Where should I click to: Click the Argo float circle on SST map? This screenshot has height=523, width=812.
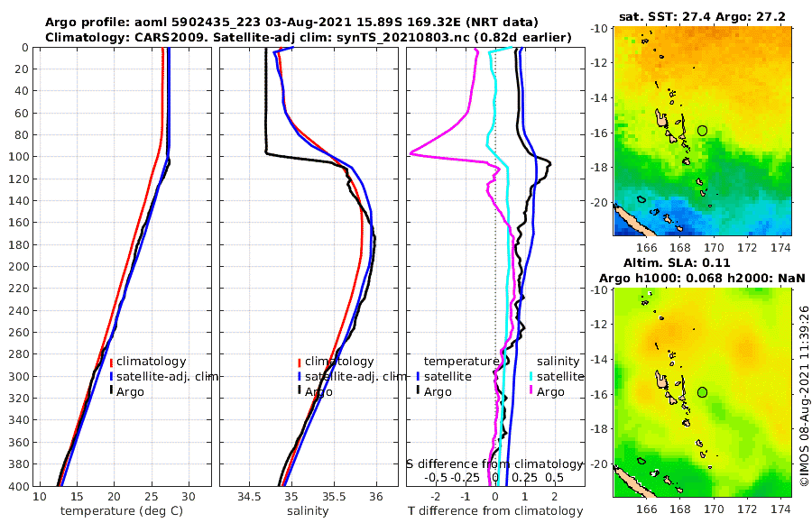[702, 131]
